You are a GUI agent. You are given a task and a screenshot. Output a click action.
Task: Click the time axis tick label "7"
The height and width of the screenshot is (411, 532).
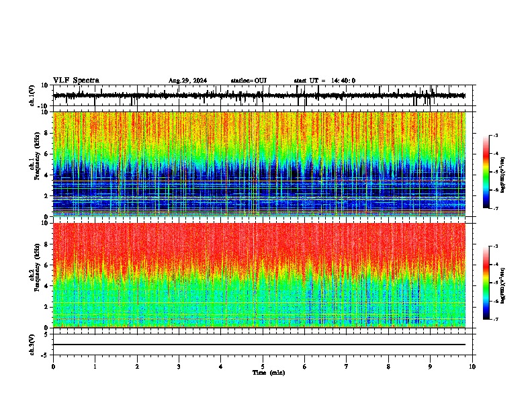[347, 367]
